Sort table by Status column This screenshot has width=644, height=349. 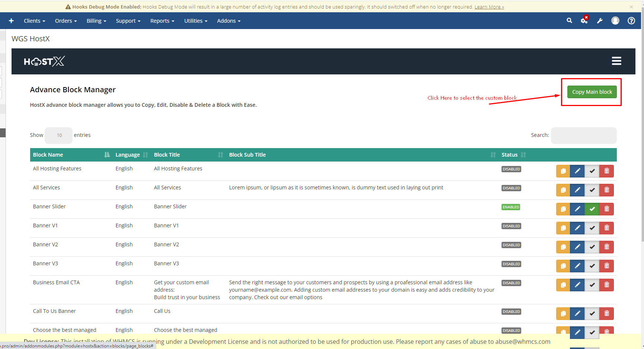pyautogui.click(x=513, y=155)
